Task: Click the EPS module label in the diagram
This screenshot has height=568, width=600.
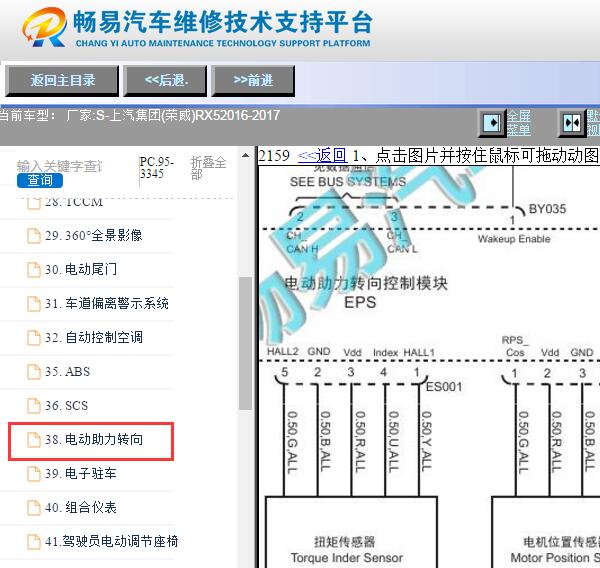Action: click(360, 302)
